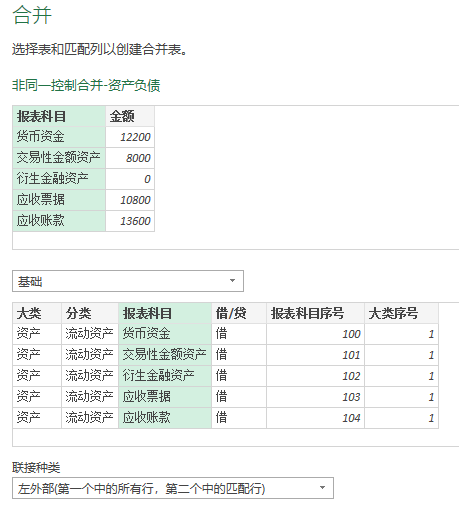The height and width of the screenshot is (505, 459).
Task: Select the 大类序号 column header
Action: 401,313
